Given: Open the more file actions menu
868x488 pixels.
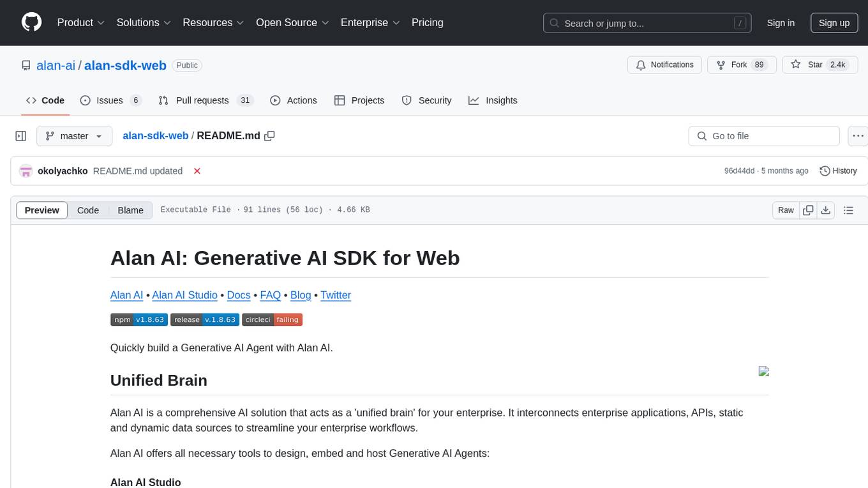Looking at the screenshot, I should coord(858,136).
